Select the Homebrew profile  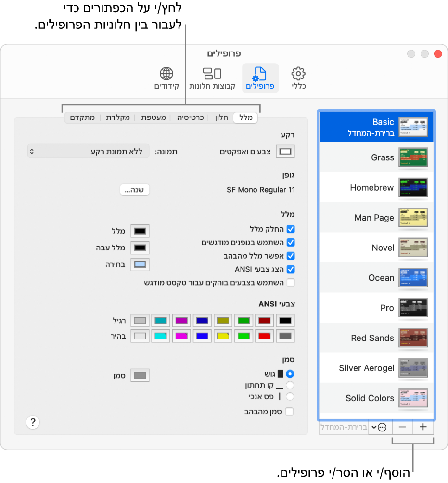[x=376, y=187]
